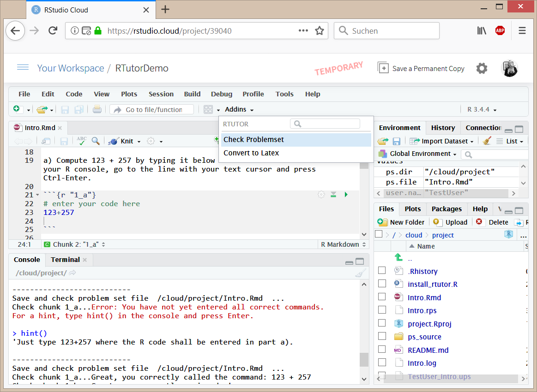
Task: Switch to the Packages tab
Action: pos(446,208)
